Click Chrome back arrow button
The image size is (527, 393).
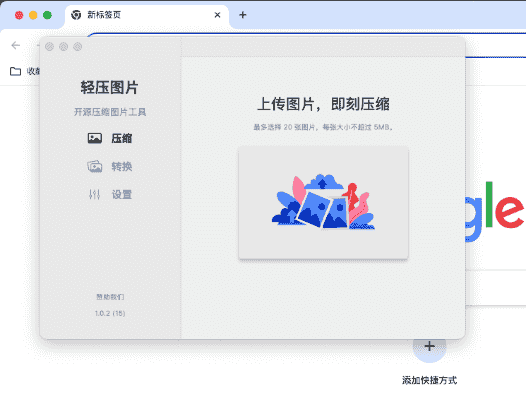[x=15, y=45]
